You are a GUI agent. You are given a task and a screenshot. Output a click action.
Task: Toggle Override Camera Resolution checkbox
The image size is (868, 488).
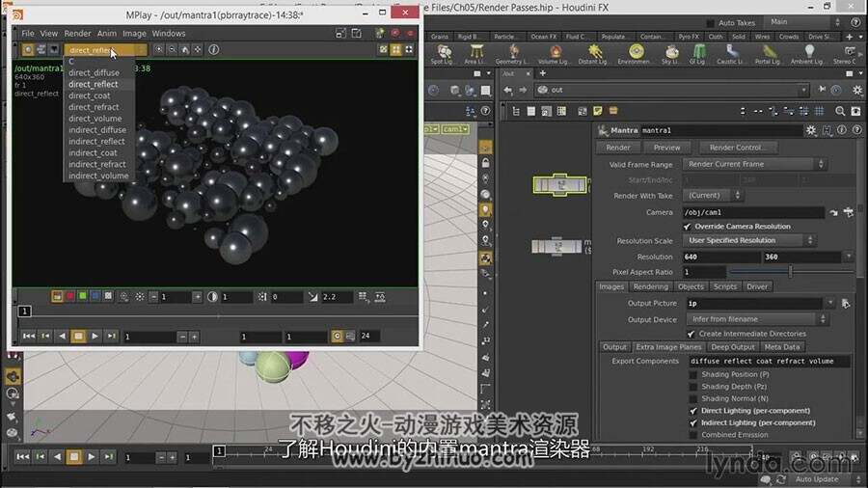(x=687, y=227)
